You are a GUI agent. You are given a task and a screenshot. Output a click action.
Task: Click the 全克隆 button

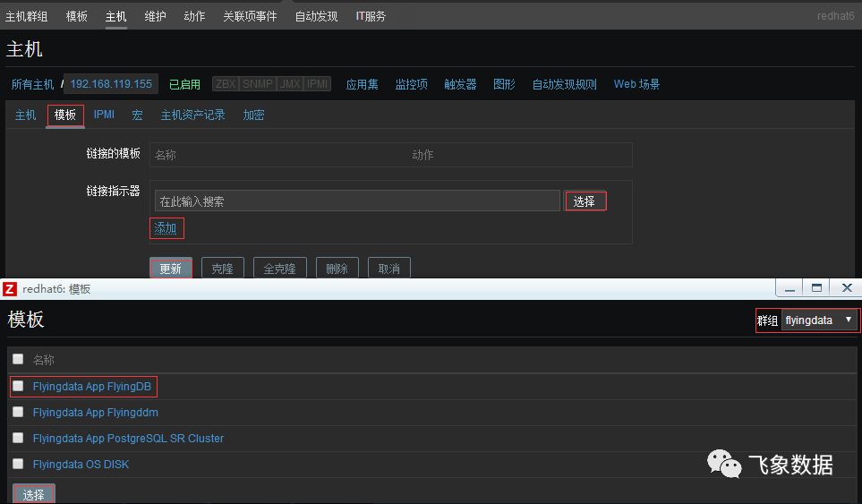click(x=280, y=269)
